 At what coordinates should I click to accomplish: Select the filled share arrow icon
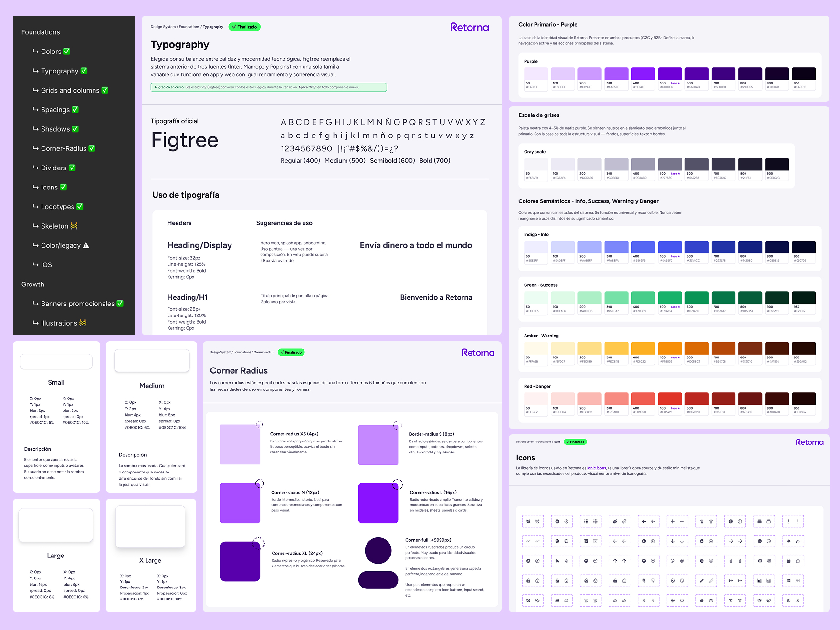point(788,541)
